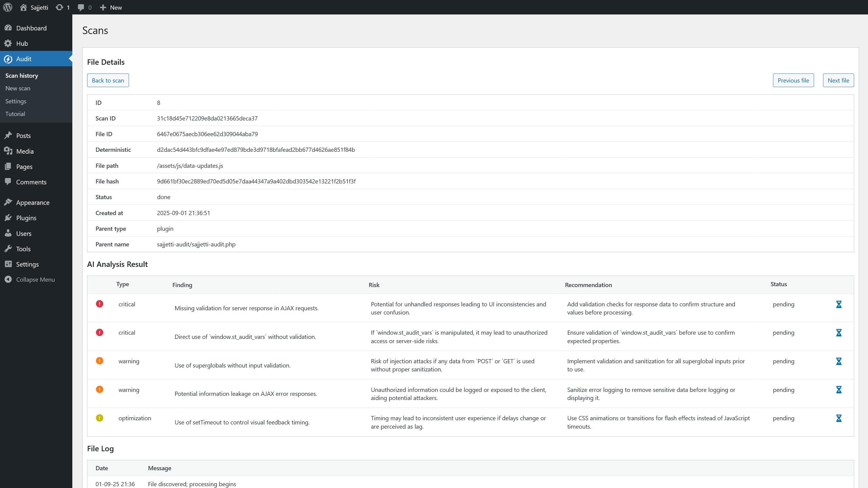This screenshot has height=488, width=868.
Task: Click yellow optimization severity icon
Action: pos(99,418)
